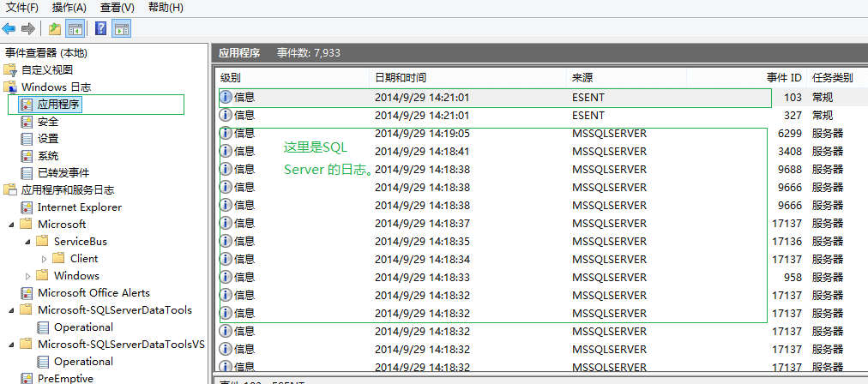
Task: Toggle the action pane toolbar icon
Action: [x=122, y=29]
